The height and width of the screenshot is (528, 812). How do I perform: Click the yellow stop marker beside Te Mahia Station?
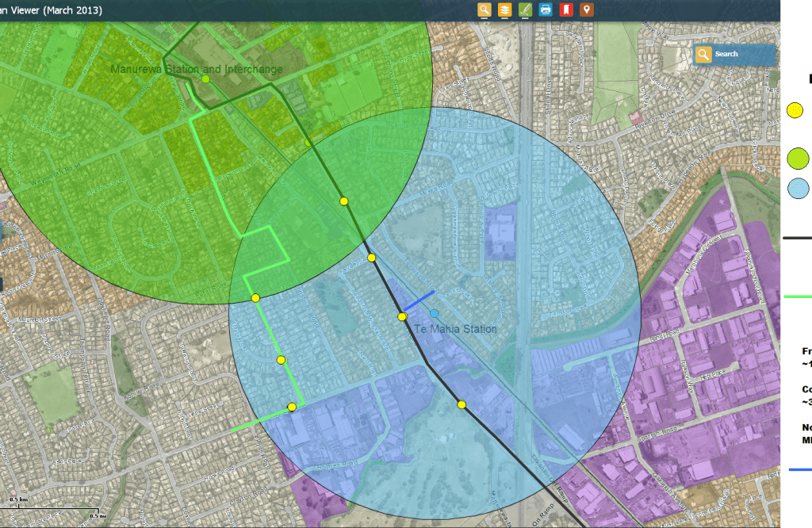[x=402, y=317]
